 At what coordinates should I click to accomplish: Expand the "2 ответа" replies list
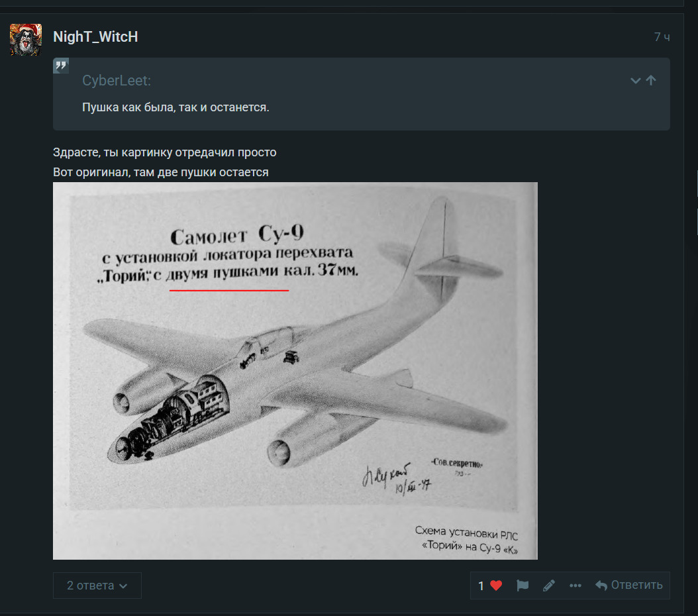(x=97, y=586)
